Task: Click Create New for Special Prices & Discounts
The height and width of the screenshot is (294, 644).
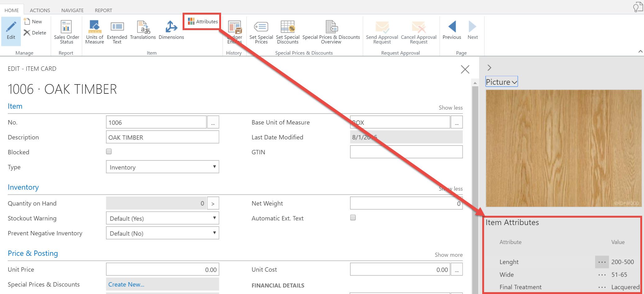Action: (126, 284)
